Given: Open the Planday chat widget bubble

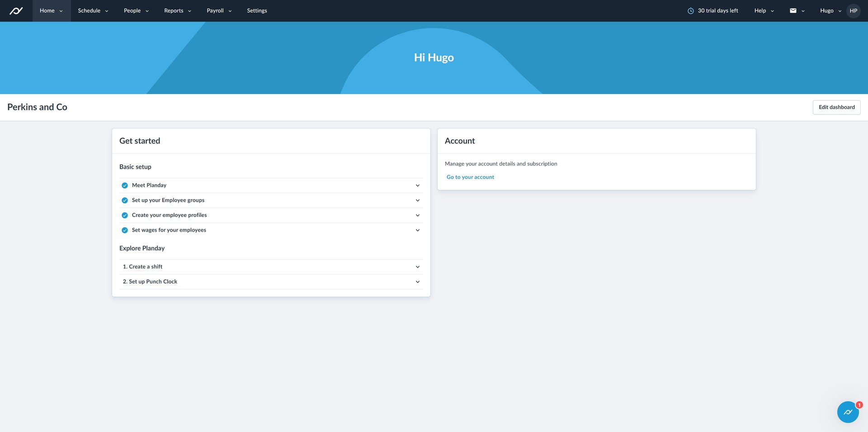Looking at the screenshot, I should (848, 412).
